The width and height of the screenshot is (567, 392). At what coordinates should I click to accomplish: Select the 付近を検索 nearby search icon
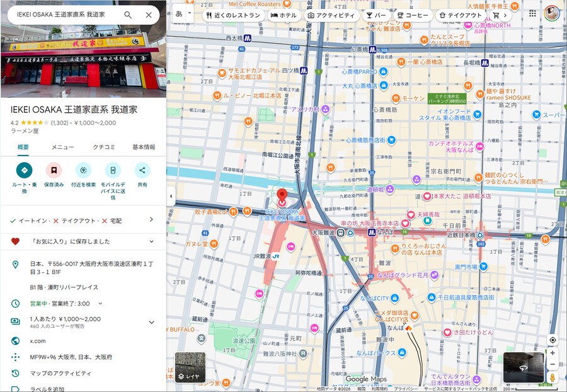click(83, 171)
